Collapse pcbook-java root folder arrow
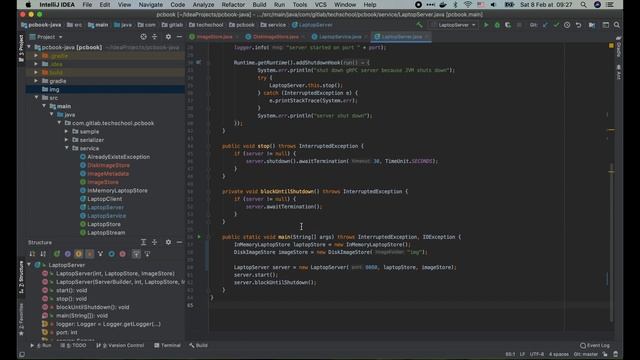This screenshot has width=640, height=360. [x=29, y=47]
